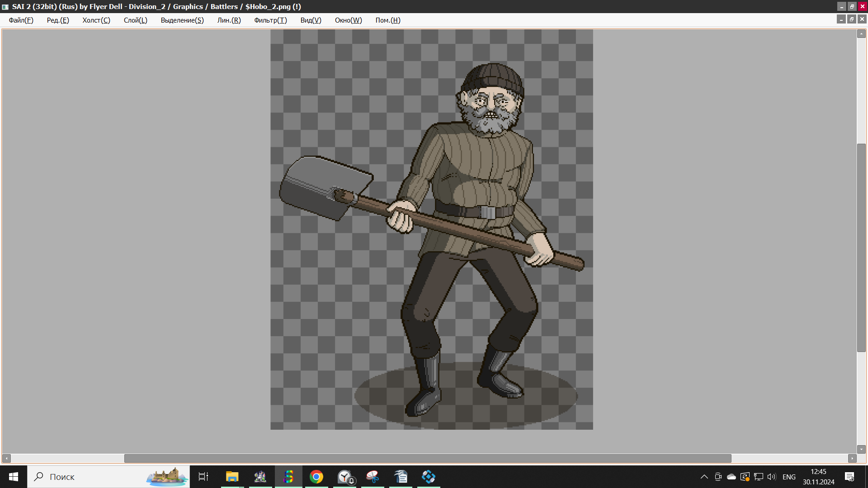Open the Холст (Canvas) menu
868x488 pixels.
[x=96, y=20]
